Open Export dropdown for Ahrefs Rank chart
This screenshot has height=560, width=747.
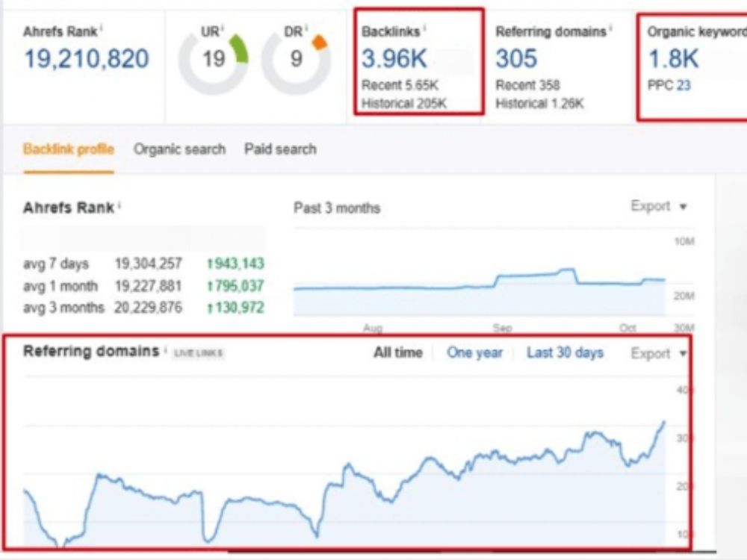[x=658, y=207]
